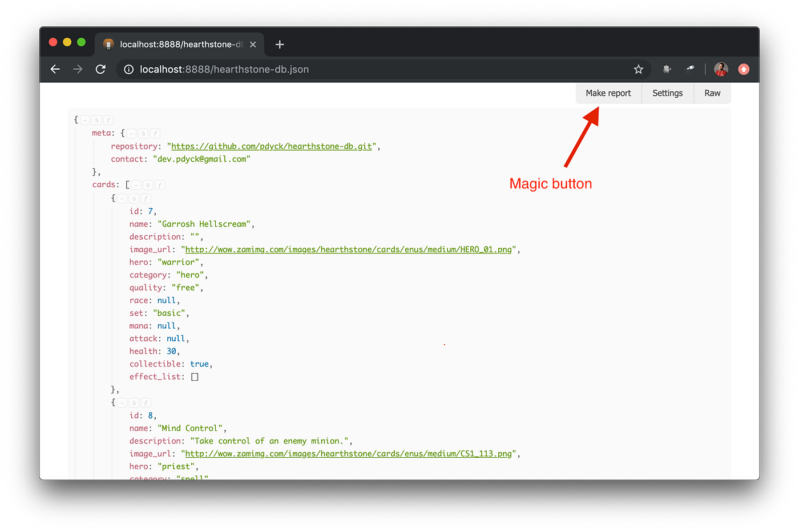
Task: Open the user profile avatar
Action: coord(721,69)
